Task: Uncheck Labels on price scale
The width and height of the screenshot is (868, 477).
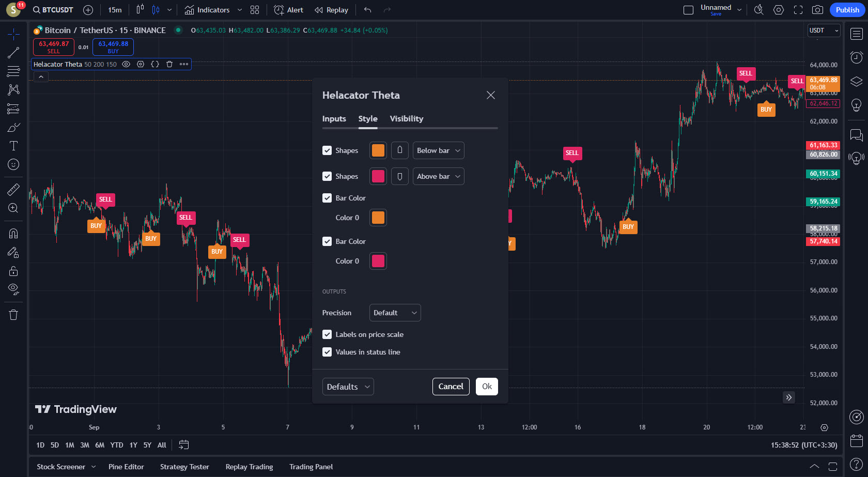Action: [327, 334]
